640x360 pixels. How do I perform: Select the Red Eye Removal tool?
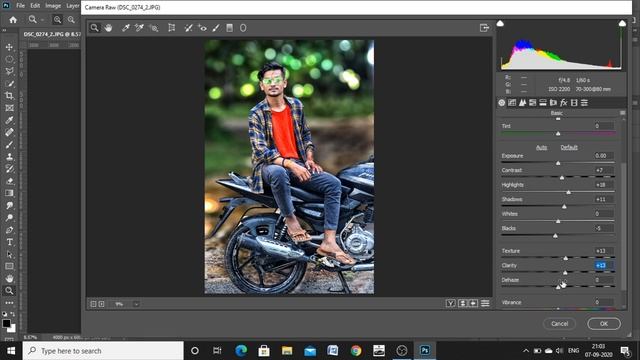202,28
